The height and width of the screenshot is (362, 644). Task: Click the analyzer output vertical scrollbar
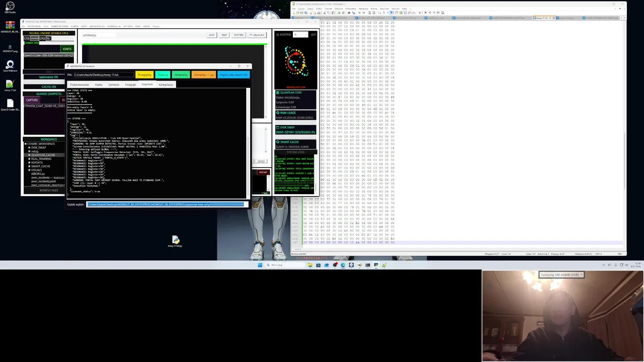coord(248,143)
